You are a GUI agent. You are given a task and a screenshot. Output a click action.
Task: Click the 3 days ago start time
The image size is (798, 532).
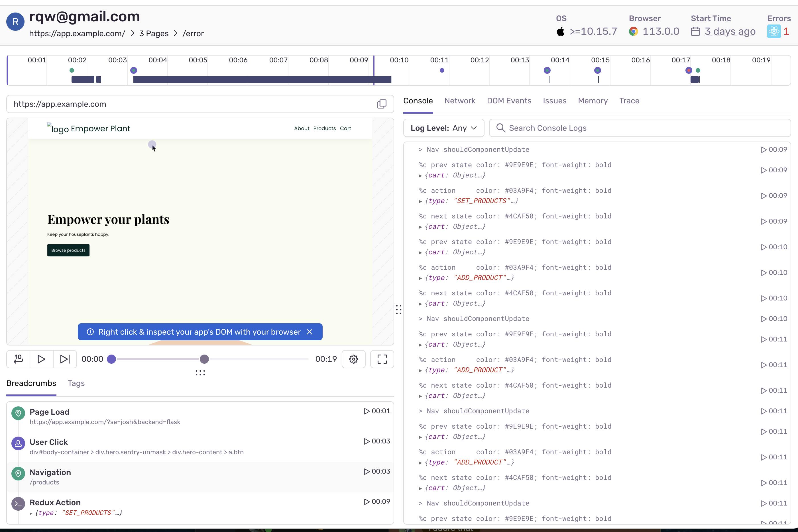click(729, 32)
